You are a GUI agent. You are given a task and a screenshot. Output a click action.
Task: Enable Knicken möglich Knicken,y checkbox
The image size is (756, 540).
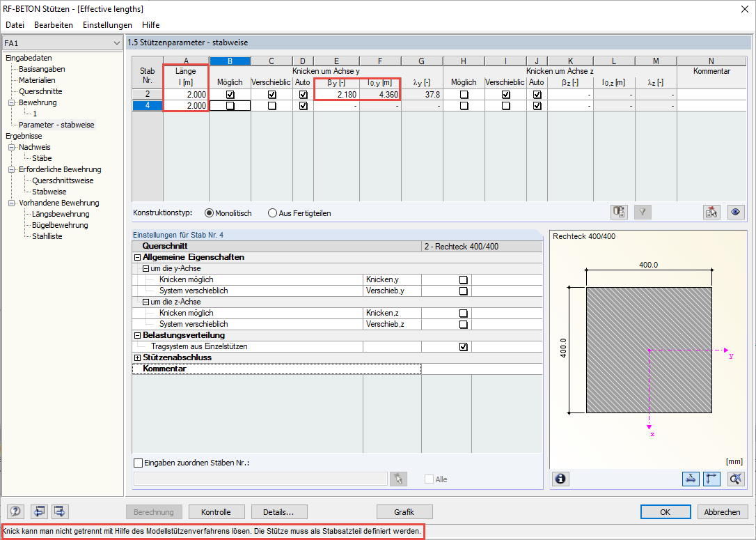pos(464,280)
